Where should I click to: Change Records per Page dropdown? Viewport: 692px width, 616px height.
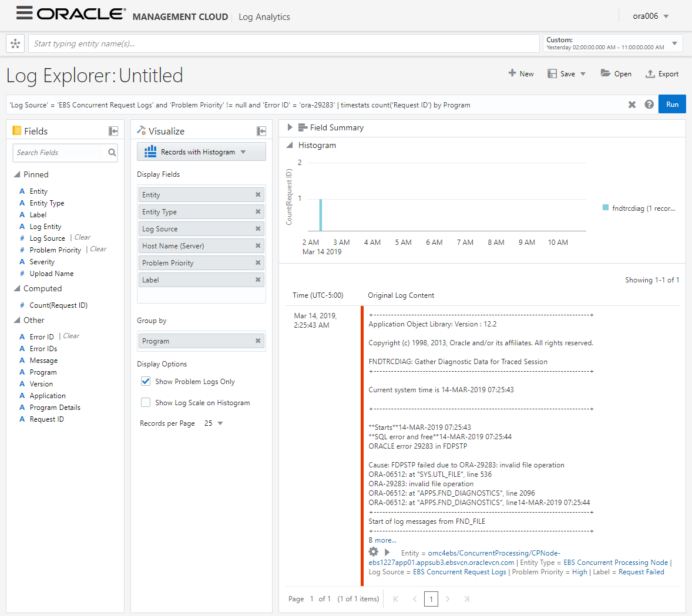coord(214,423)
